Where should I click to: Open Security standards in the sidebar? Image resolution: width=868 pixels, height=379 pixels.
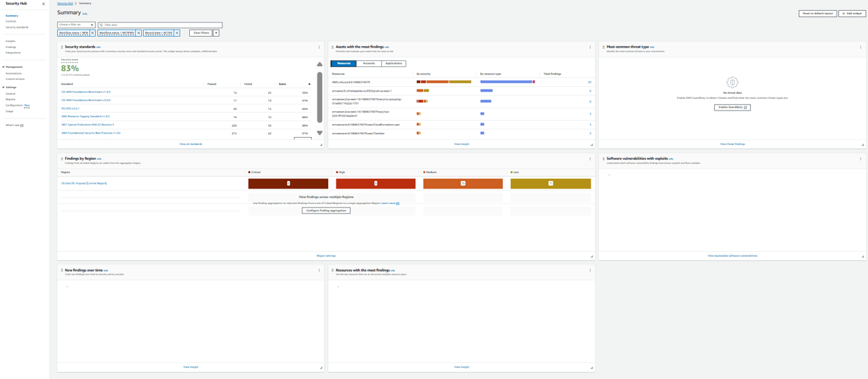tap(17, 27)
